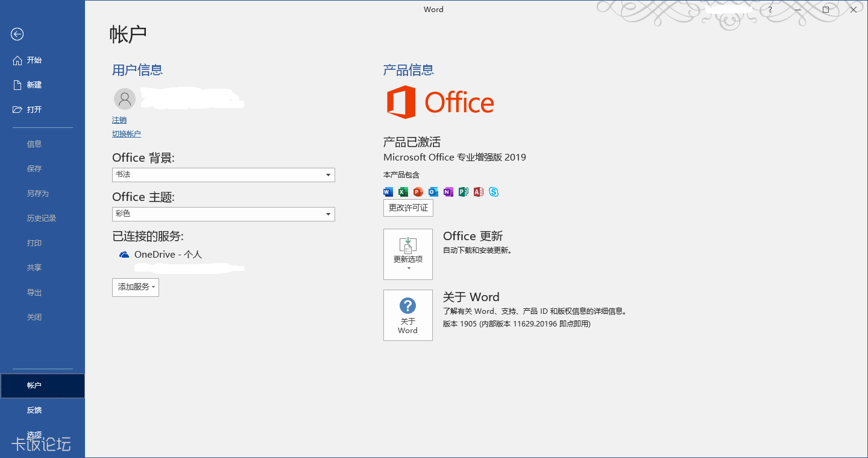Click the version 版本 1905 text

coord(517,324)
